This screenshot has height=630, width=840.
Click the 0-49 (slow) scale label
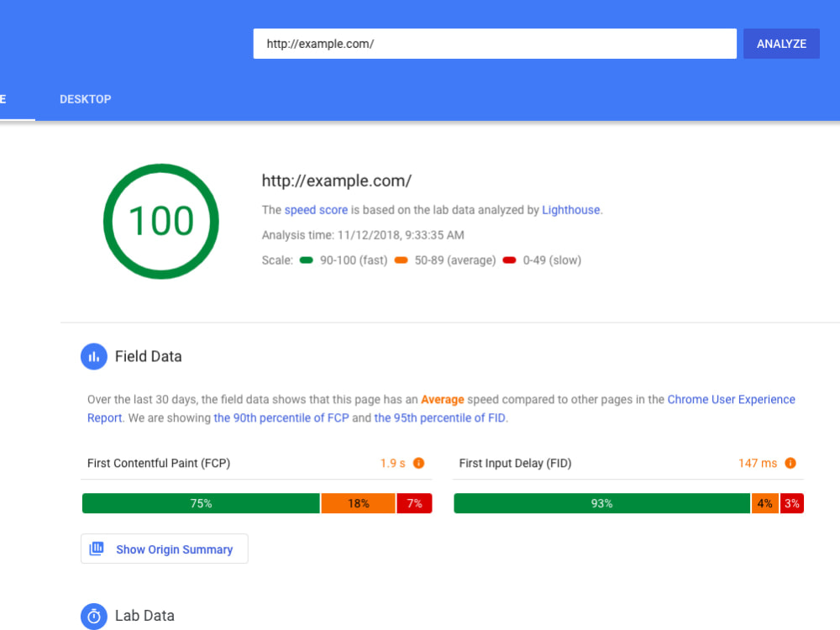pos(553,260)
